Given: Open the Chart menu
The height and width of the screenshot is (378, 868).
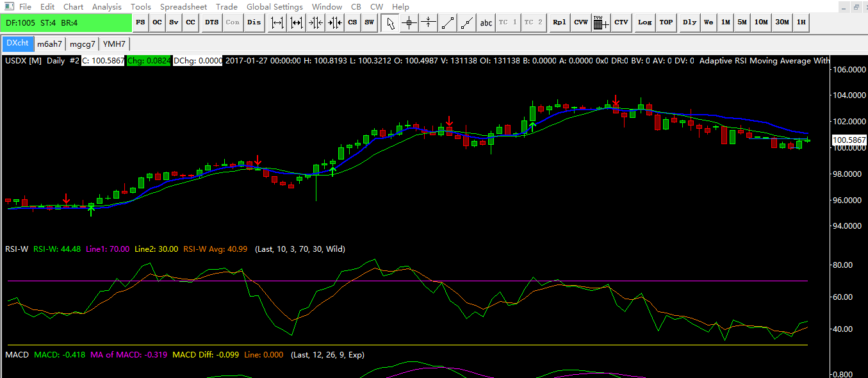Looking at the screenshot, I should tap(73, 6).
